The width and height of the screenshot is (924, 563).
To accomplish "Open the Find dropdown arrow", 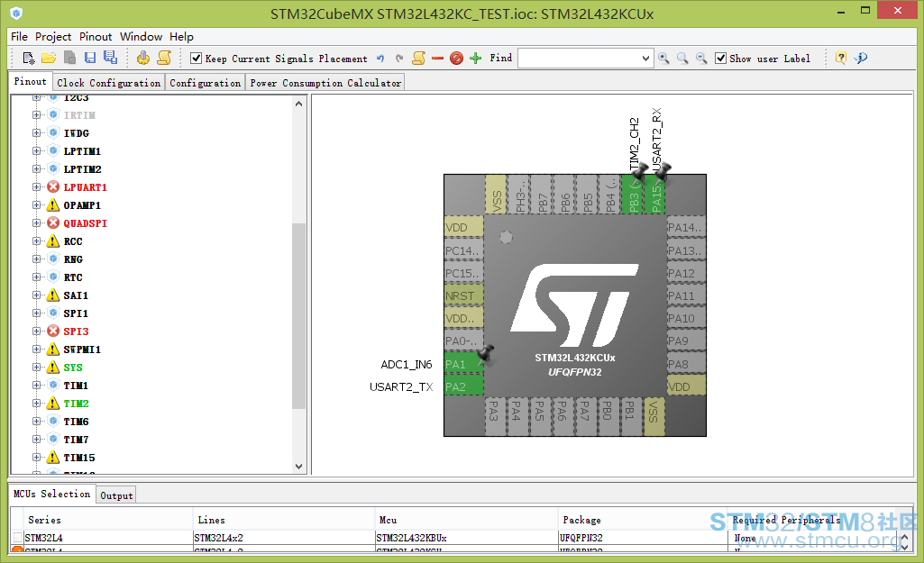I will [x=645, y=59].
